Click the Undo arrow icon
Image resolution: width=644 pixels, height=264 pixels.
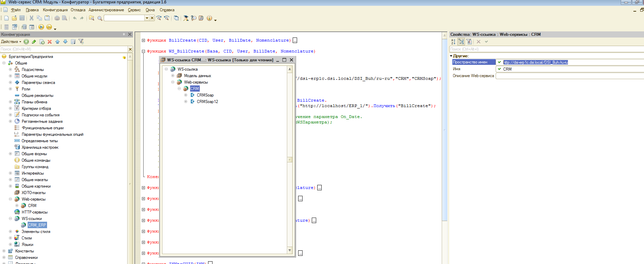(x=74, y=18)
